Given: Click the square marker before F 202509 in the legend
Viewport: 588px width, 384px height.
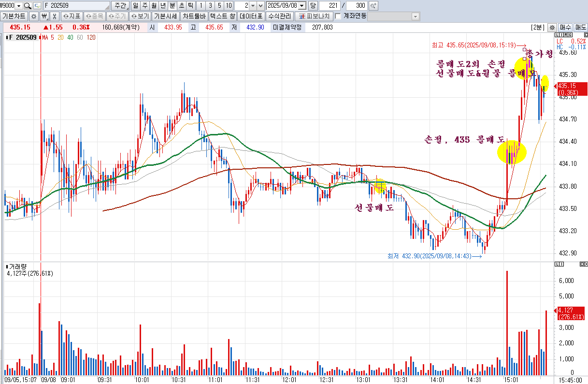Looking at the screenshot, I should (7, 37).
